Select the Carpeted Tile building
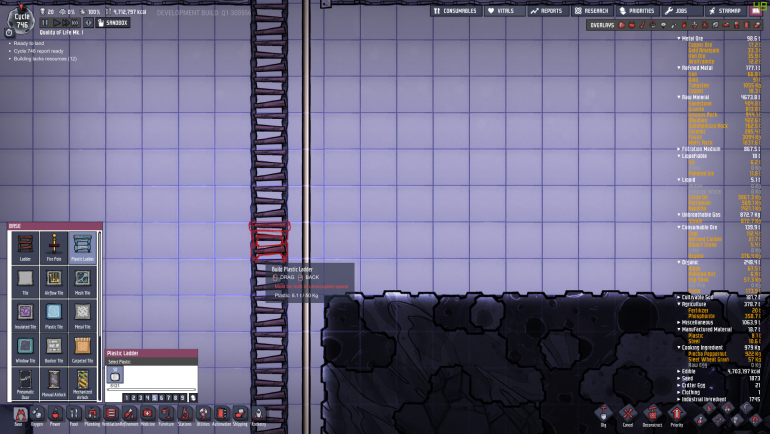Viewport: 770px width, 434px height. 82,350
